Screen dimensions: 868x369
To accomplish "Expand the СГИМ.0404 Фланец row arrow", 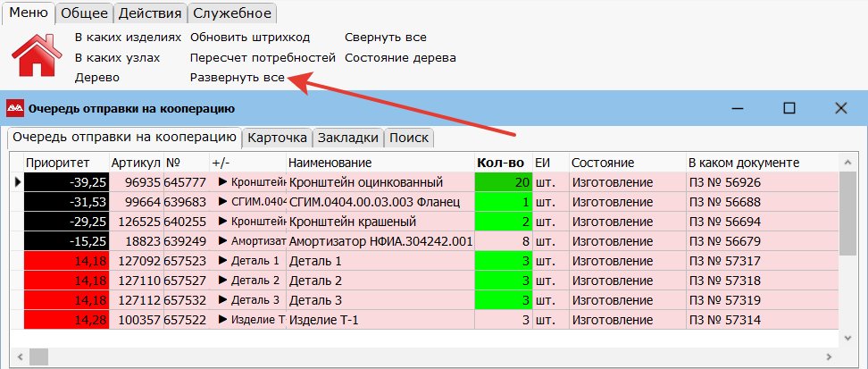I will coord(223,202).
